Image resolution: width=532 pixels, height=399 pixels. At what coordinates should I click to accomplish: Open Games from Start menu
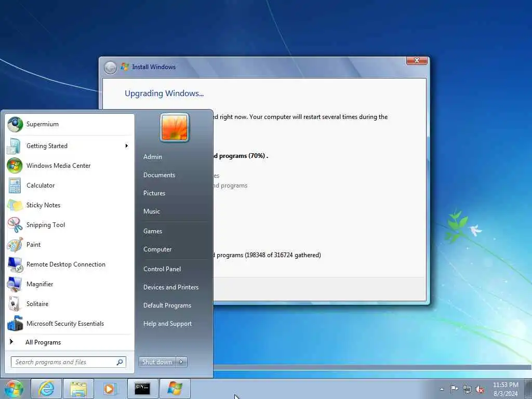coord(153,231)
